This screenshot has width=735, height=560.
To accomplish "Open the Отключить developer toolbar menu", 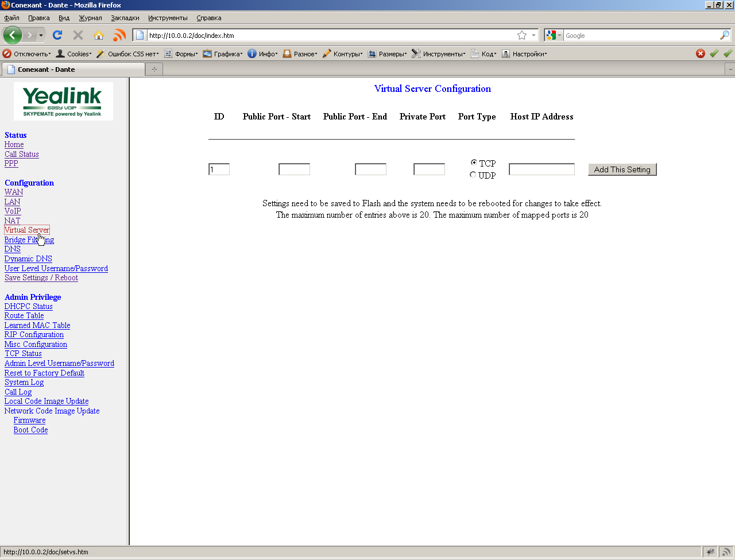I will point(26,54).
